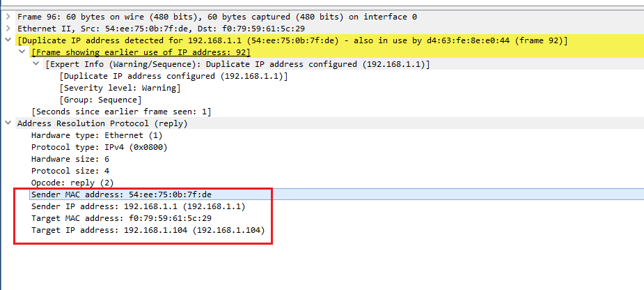This screenshot has height=290, width=644.
Task: Collapse the 'Frame showing earlier use' node arrow
Action: [x=23, y=52]
